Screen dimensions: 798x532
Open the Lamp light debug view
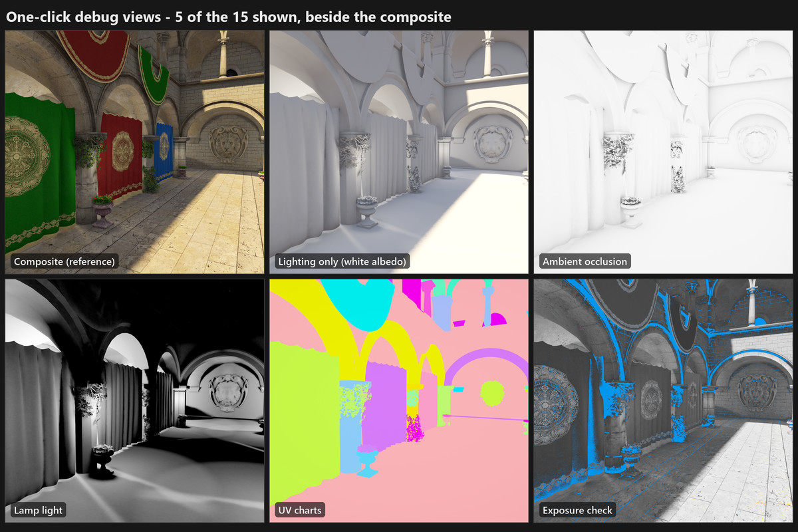134,401
